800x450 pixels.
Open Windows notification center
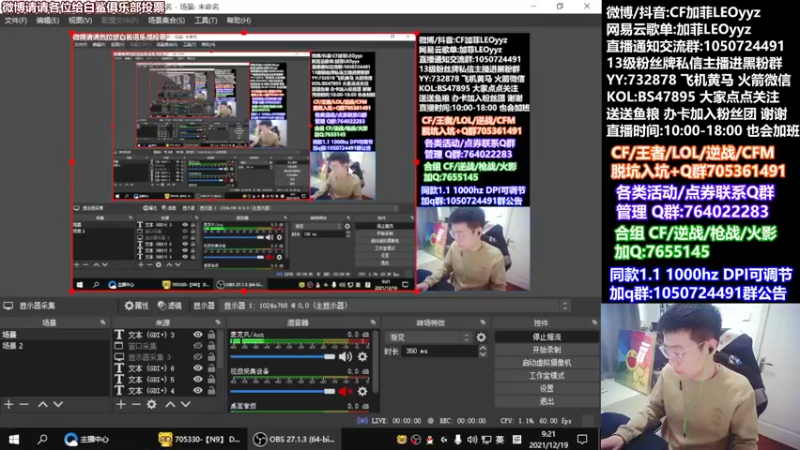582,439
